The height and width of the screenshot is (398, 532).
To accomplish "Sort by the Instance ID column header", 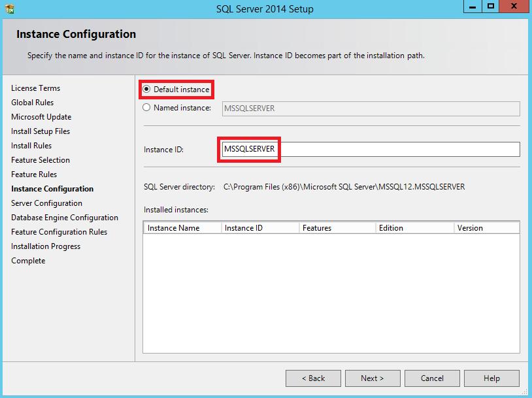I will pos(260,228).
